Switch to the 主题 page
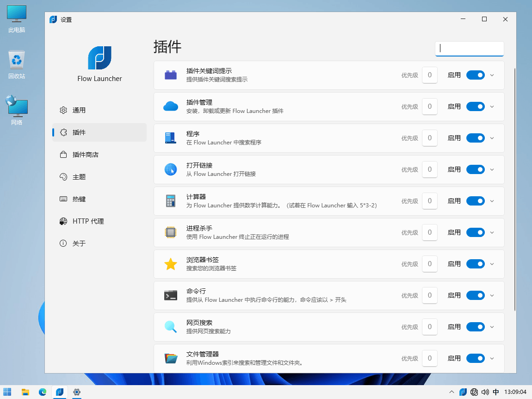 [x=99, y=177]
